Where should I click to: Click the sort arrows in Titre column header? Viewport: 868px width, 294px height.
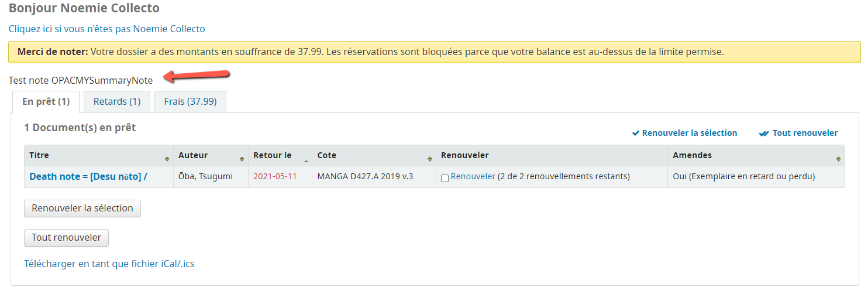tap(167, 159)
